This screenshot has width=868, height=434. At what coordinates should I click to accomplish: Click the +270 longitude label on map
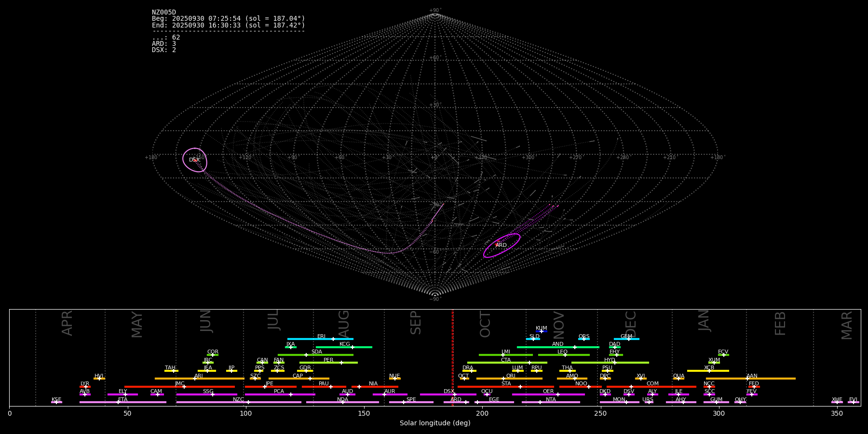coord(575,157)
